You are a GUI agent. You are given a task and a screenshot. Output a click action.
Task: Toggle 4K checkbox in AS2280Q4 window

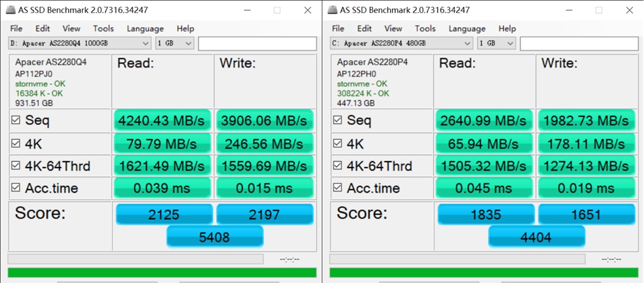click(x=16, y=144)
